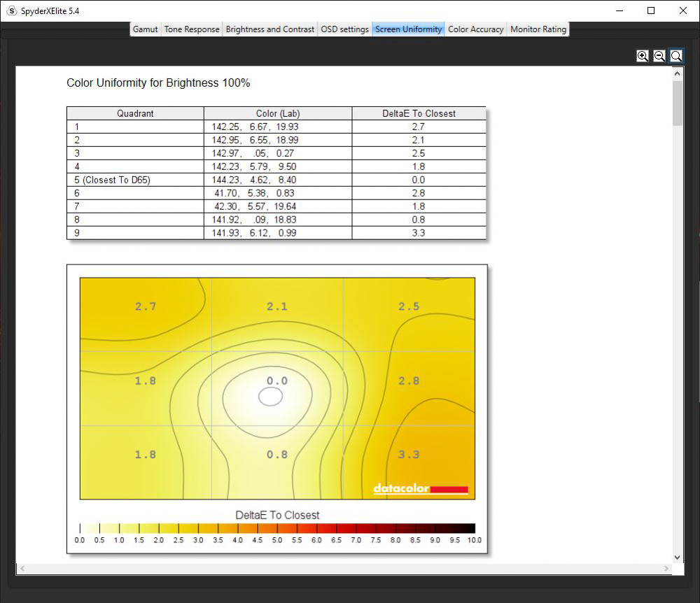Open the Gamut tab

[145, 29]
